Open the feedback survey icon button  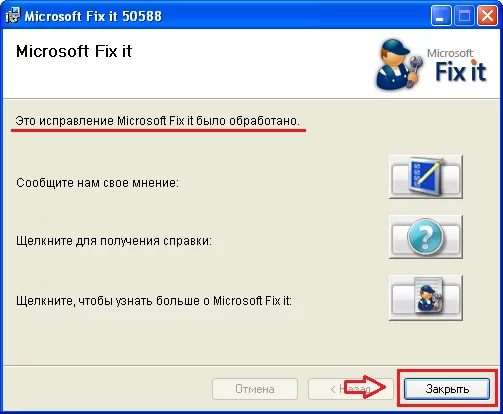[426, 177]
